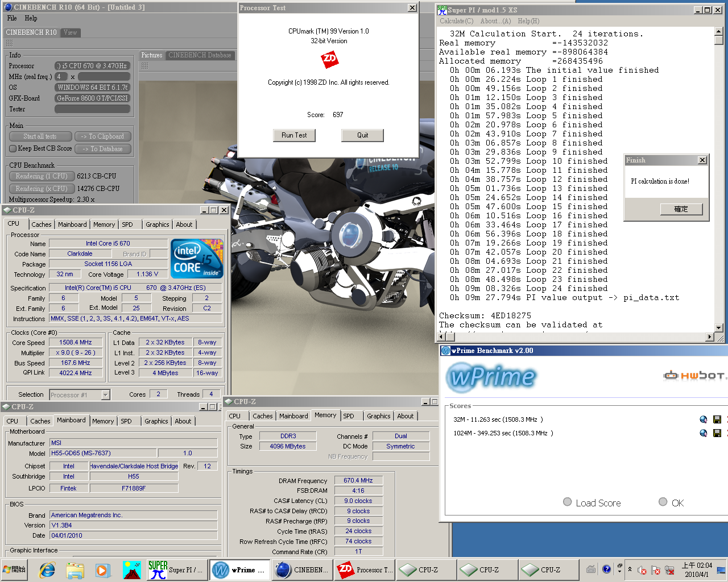Click Super PI horizontal scrollbar left arrow
Viewport: 728px width, 582px height.
tap(442, 337)
